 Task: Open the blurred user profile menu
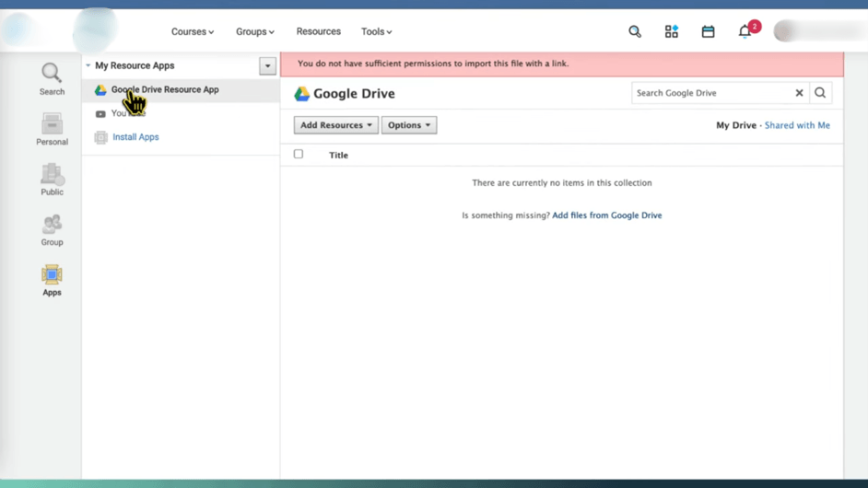coord(819,31)
